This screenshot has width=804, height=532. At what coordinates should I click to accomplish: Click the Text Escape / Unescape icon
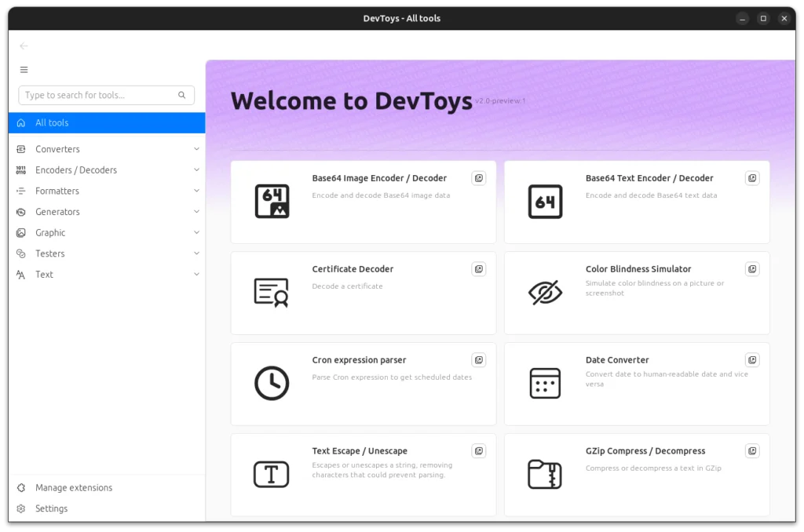(272, 474)
